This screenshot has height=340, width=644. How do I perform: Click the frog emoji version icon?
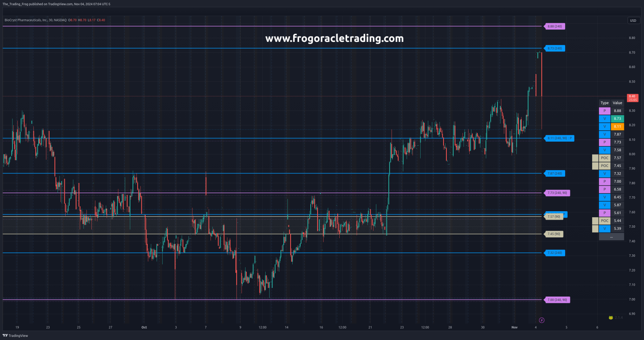click(x=611, y=317)
